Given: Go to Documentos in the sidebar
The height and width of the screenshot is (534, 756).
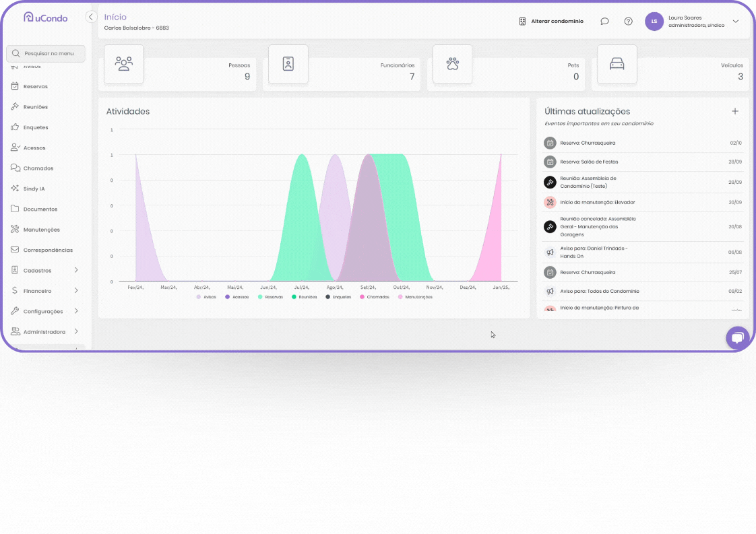Looking at the screenshot, I should point(40,209).
